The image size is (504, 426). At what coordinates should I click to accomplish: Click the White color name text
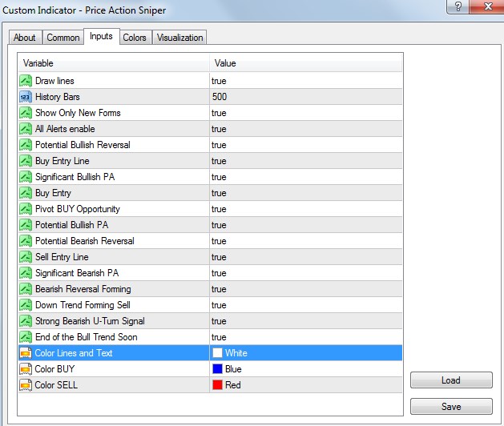(x=236, y=353)
